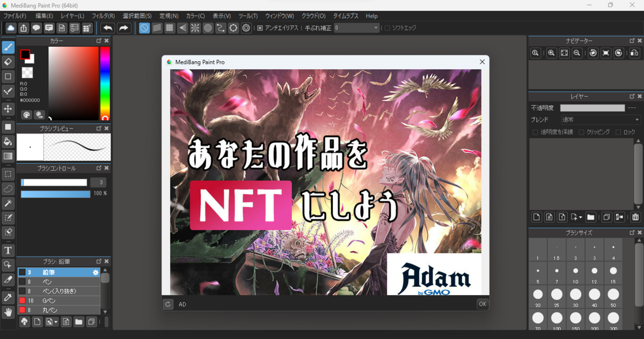Select the Brush tool in left toolbar
Screen dimensions: 644x339
point(8,47)
